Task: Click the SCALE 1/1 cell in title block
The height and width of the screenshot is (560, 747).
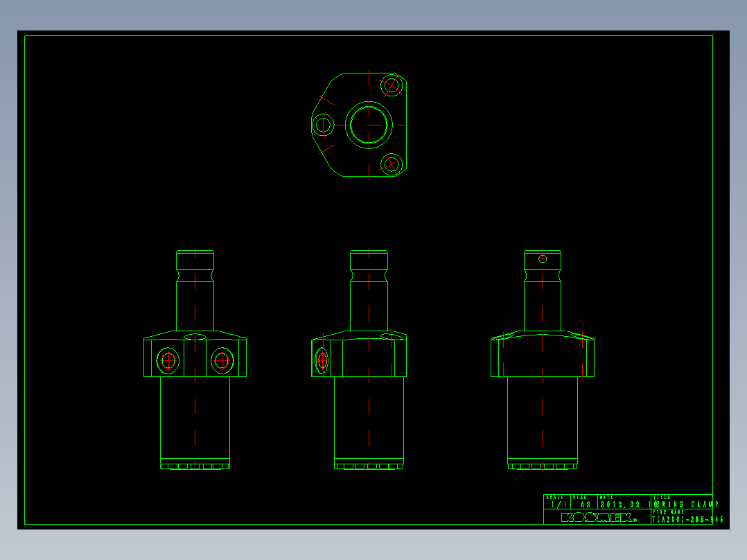Action: [557, 502]
